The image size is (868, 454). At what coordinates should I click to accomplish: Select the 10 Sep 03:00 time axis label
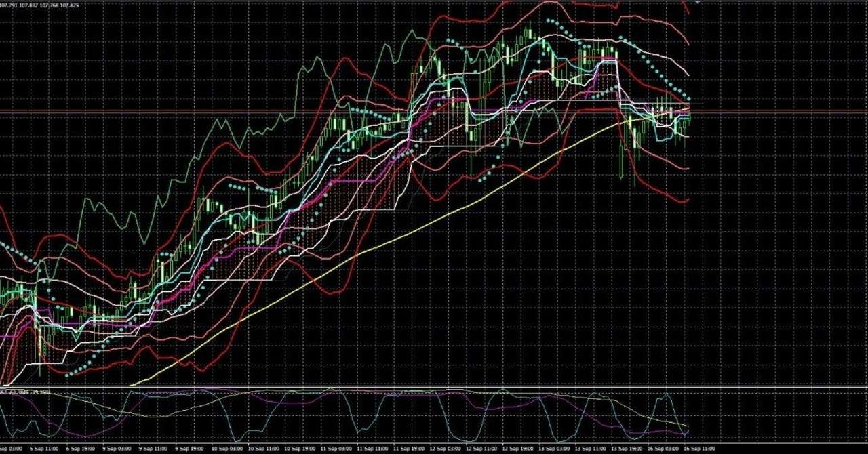pos(226,449)
